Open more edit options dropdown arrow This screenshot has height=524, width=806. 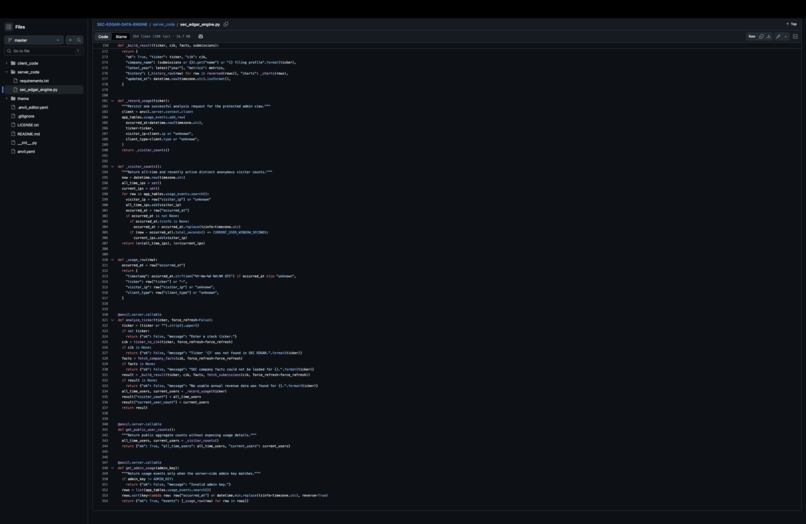pyautogui.click(x=785, y=37)
